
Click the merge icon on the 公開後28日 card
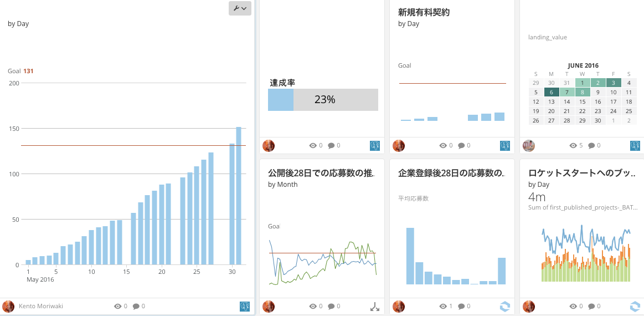pos(375,306)
